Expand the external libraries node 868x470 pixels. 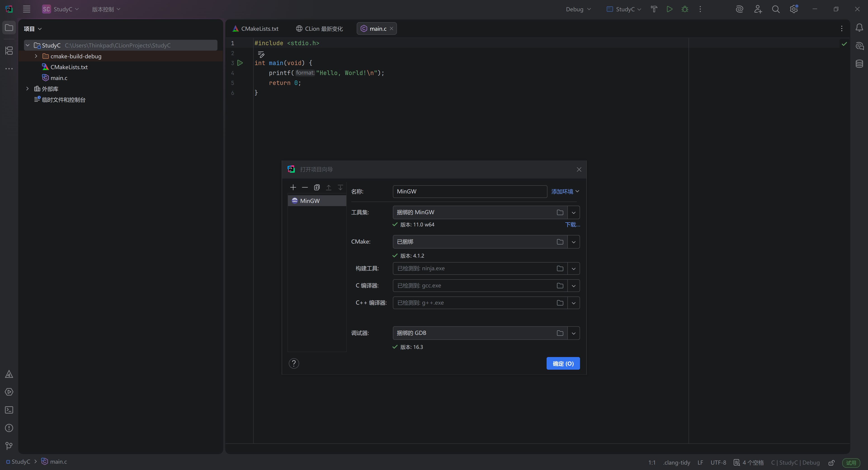(x=28, y=89)
